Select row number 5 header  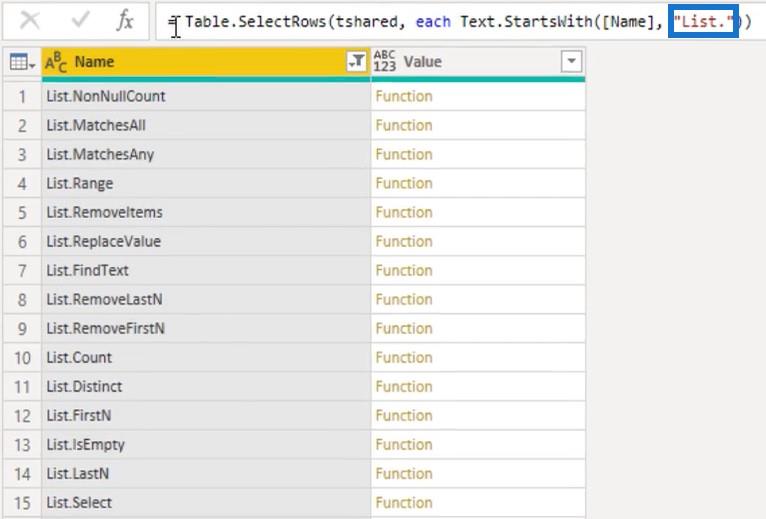tap(22, 213)
